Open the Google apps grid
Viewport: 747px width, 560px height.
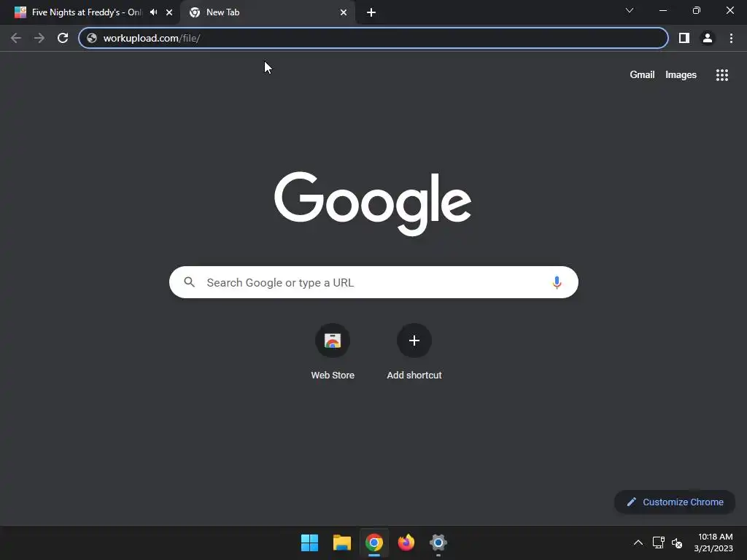coord(722,75)
